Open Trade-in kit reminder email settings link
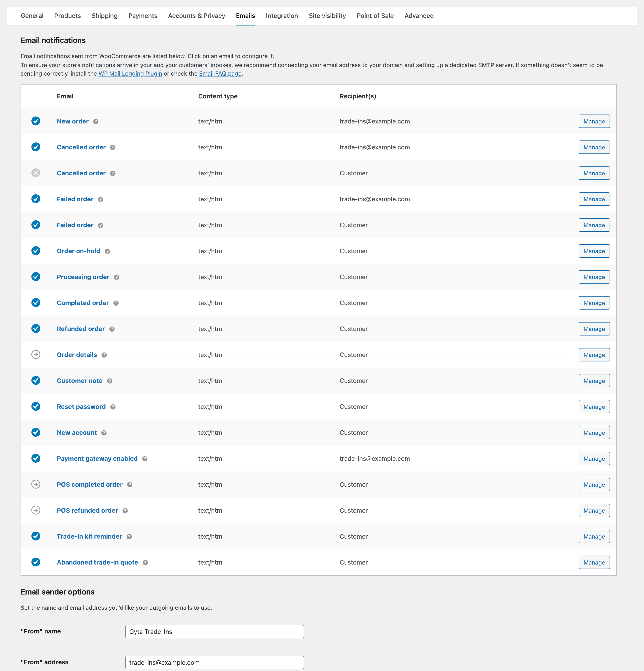This screenshot has height=671, width=644. 89,536
